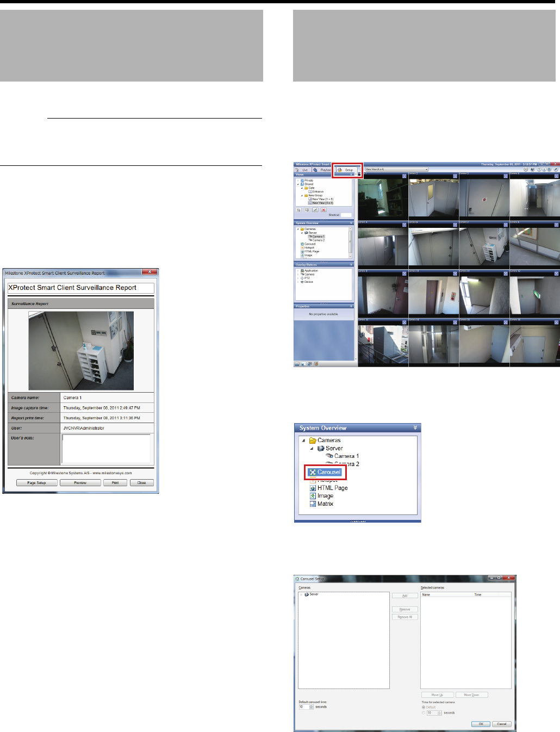Click Cancel in Carousel Setup
This screenshot has height=732, width=560.
pyautogui.click(x=502, y=724)
